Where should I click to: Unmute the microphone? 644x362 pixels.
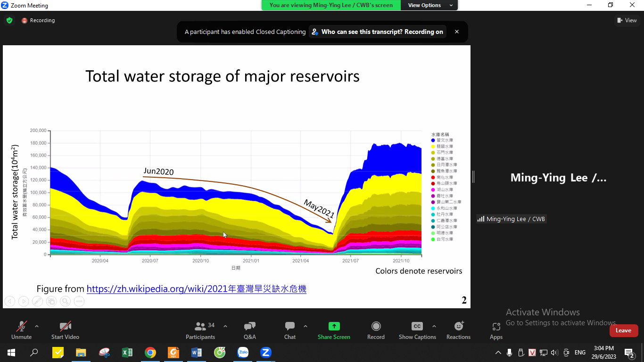coord(21,330)
